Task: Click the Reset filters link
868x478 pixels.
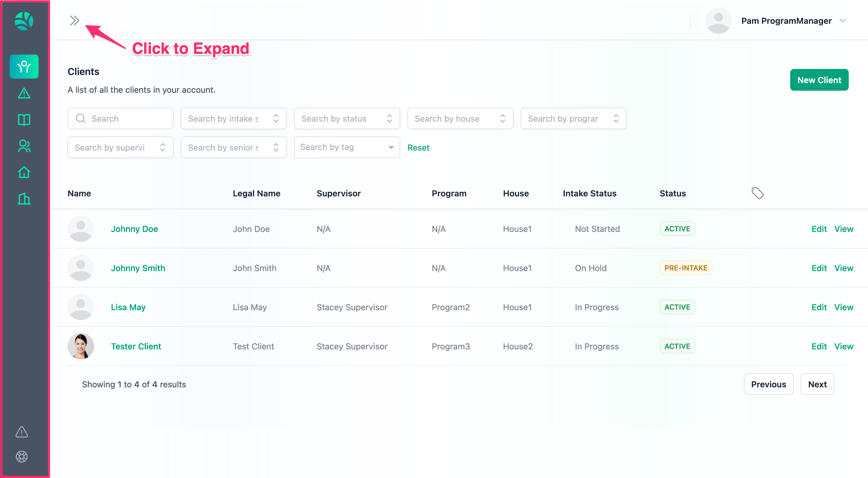Action: tap(418, 148)
